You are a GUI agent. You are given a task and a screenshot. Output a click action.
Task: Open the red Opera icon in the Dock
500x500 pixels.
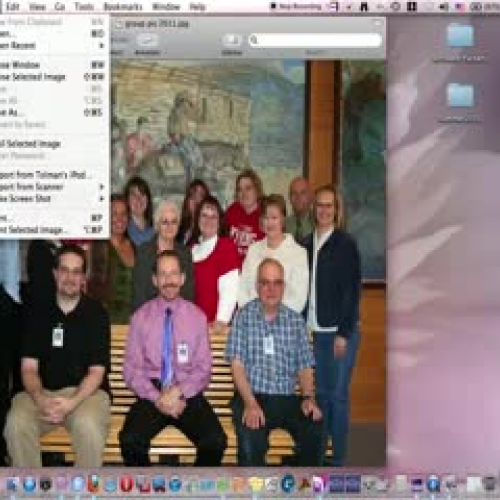coord(126,484)
